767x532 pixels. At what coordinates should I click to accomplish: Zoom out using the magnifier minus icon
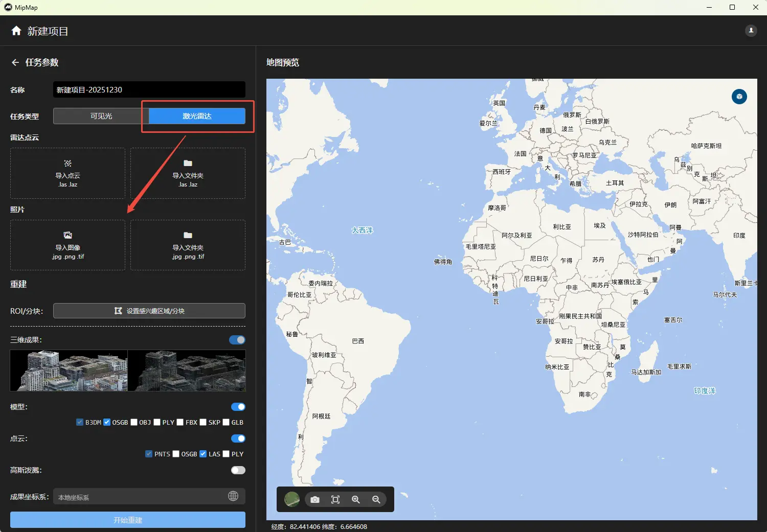point(376,499)
